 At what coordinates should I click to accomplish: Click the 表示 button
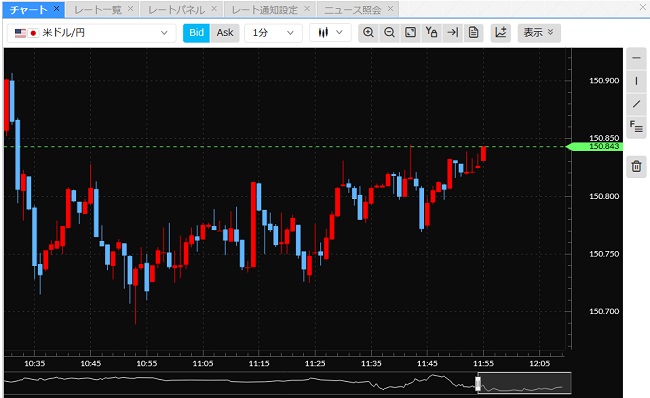pos(539,33)
